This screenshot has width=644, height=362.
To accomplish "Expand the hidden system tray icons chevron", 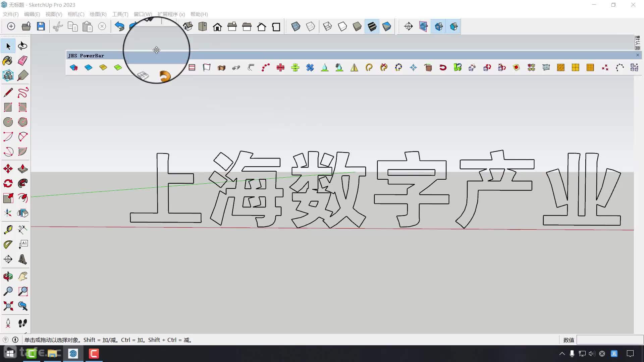I will (562, 353).
